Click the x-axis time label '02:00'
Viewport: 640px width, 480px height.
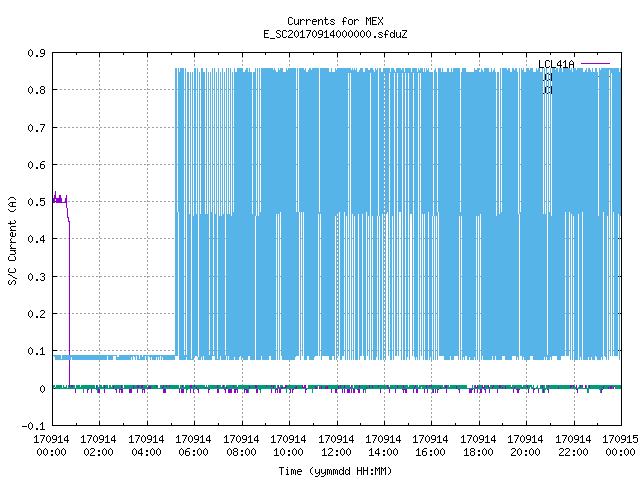click(98, 452)
